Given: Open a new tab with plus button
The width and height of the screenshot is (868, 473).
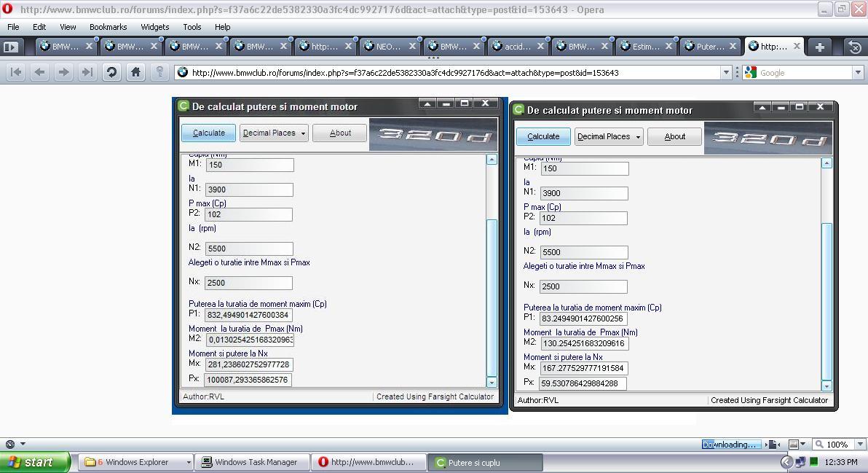Looking at the screenshot, I should tap(820, 47).
